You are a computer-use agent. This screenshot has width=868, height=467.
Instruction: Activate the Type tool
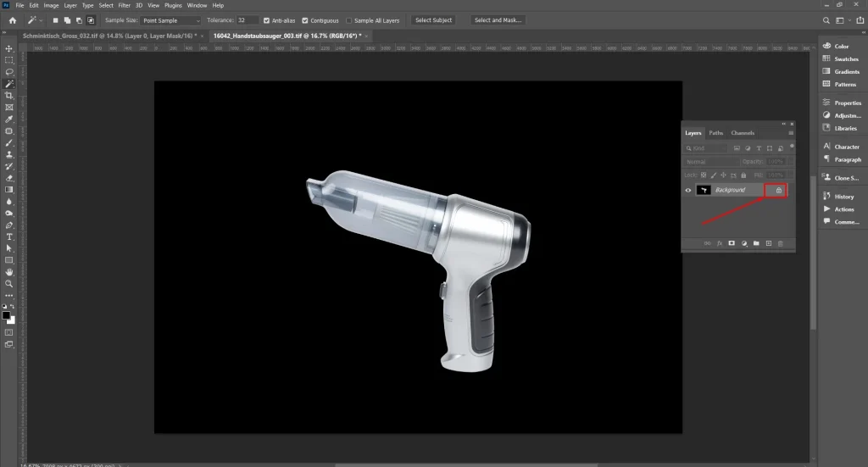point(9,236)
